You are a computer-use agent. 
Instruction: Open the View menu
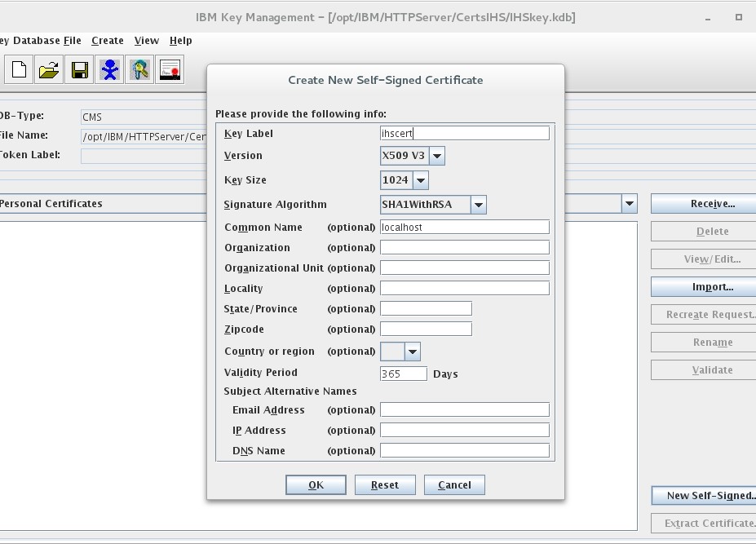click(147, 41)
